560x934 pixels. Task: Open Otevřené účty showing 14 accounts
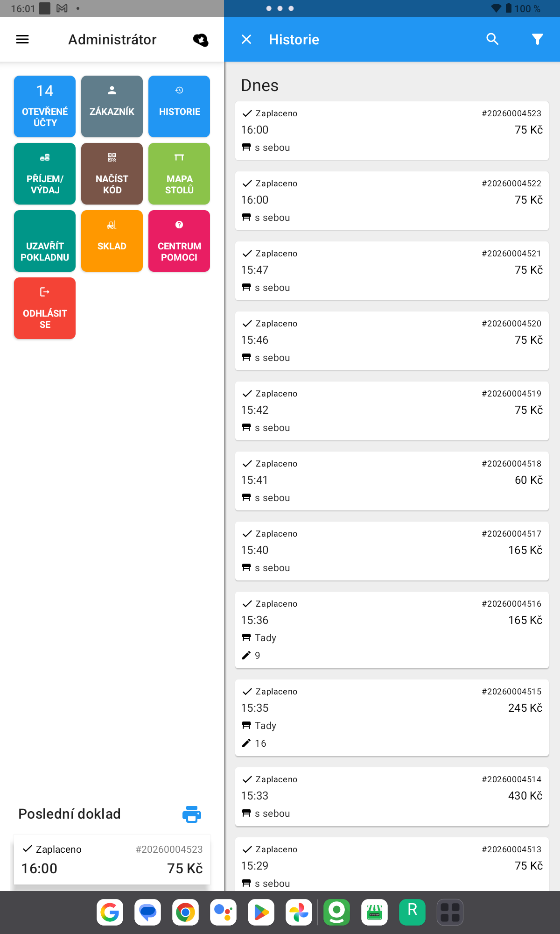[x=44, y=106]
